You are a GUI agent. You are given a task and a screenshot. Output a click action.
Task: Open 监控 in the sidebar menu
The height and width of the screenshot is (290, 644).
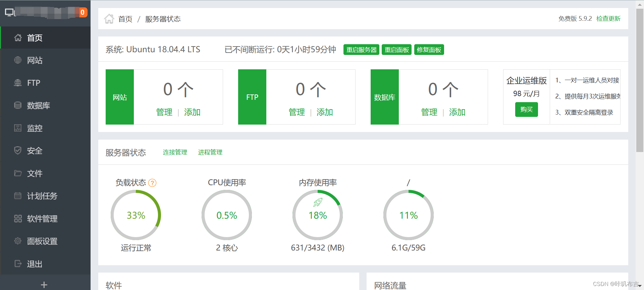(x=45, y=128)
